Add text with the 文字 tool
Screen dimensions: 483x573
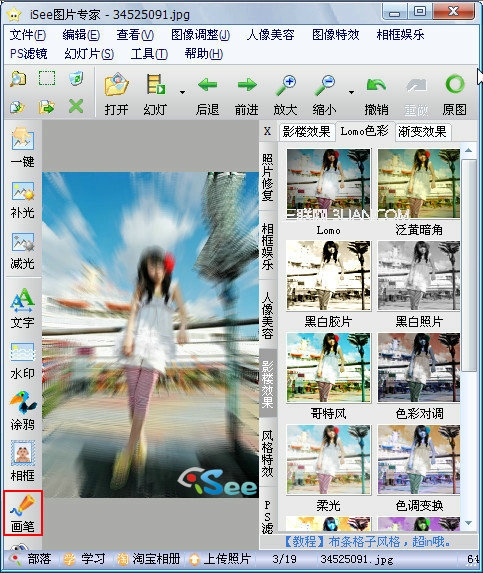23,308
